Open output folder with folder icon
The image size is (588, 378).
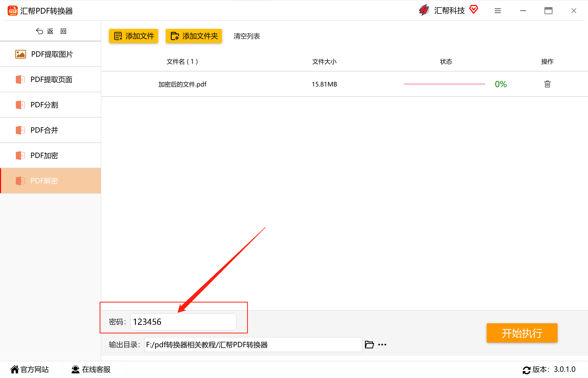pos(369,345)
